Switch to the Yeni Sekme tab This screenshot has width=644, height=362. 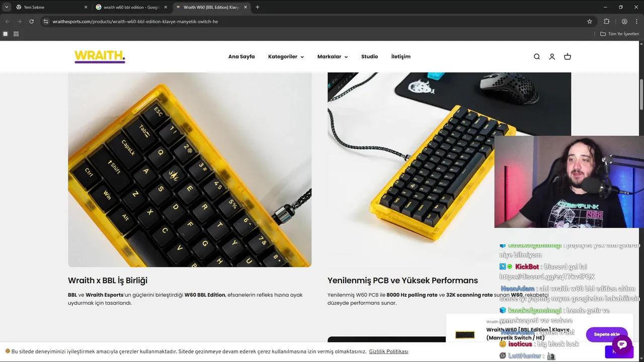(x=51, y=8)
